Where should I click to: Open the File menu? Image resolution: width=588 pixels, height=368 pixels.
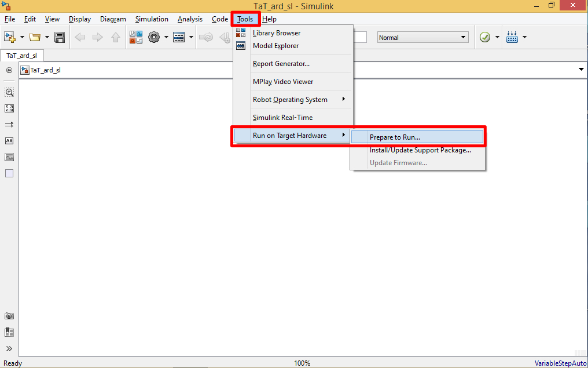[x=10, y=19]
